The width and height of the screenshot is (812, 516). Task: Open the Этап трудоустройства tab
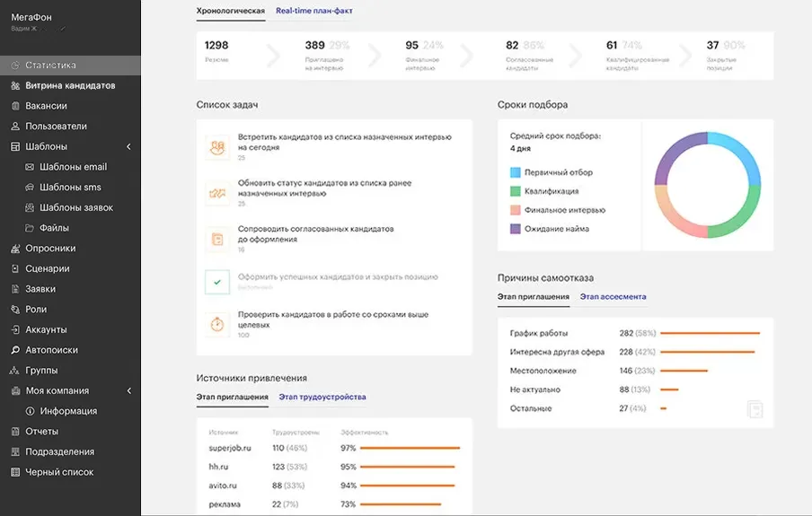coord(322,397)
